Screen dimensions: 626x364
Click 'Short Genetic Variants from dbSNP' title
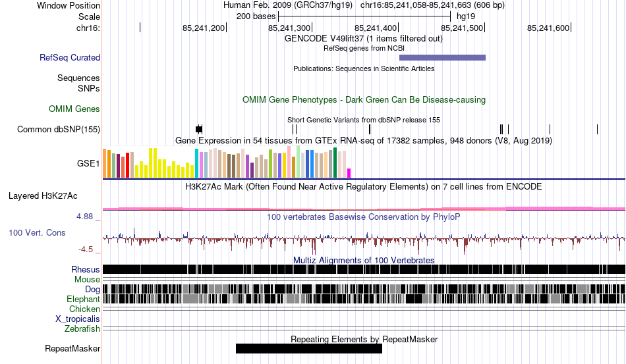[363, 120]
